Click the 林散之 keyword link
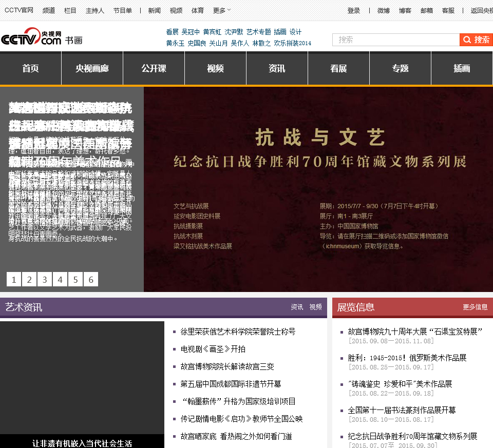This screenshot has width=493, height=448. (x=261, y=43)
